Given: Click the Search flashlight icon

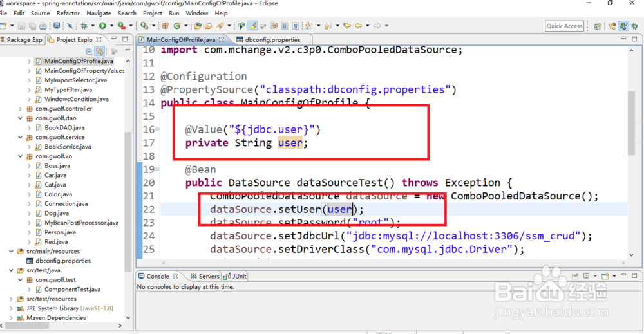Looking at the screenshot, I should (220, 26).
